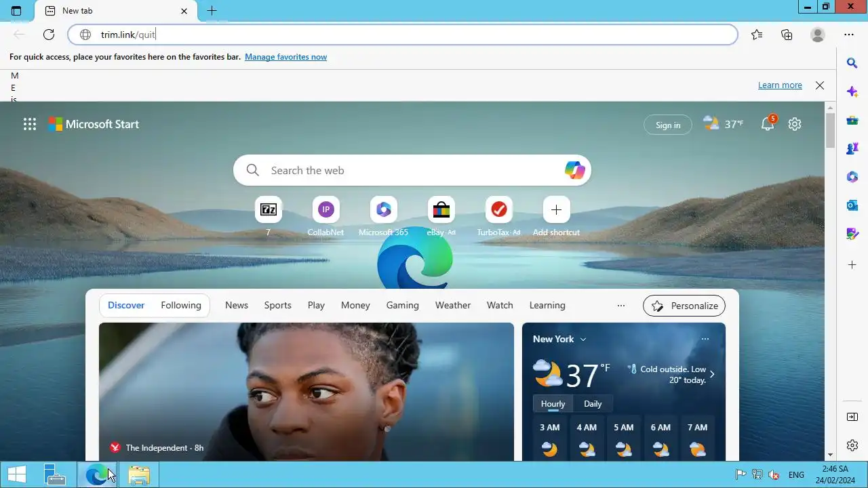Click the Personalize button
Screen dimensions: 868x488
pos(684,306)
